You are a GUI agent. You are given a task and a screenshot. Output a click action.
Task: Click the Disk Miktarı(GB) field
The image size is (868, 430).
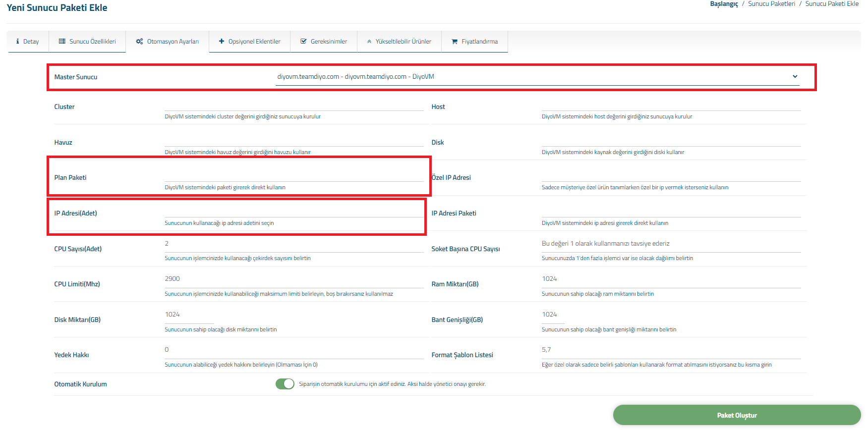click(x=189, y=315)
